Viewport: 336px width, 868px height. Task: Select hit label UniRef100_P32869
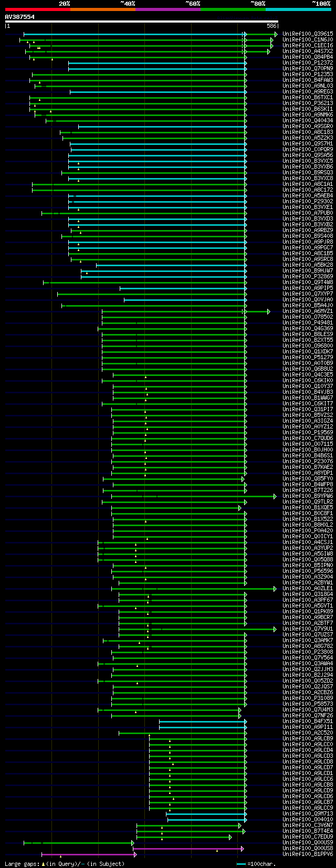[308, 276]
